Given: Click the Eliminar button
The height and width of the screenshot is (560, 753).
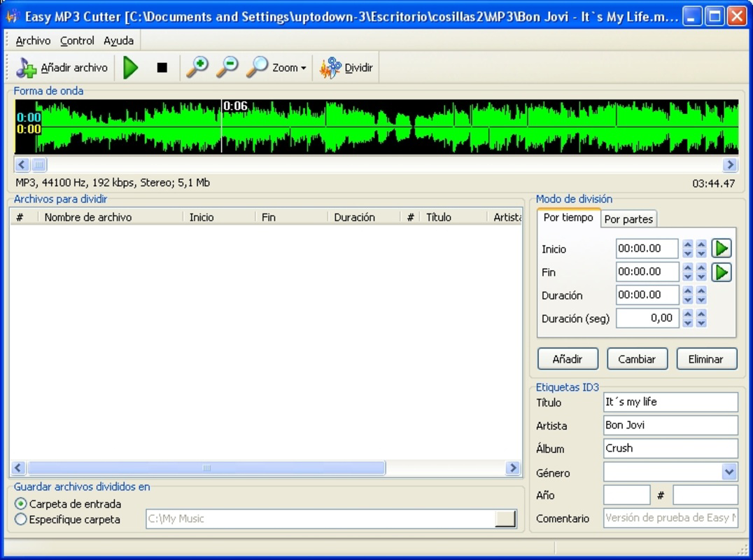Looking at the screenshot, I should [706, 358].
